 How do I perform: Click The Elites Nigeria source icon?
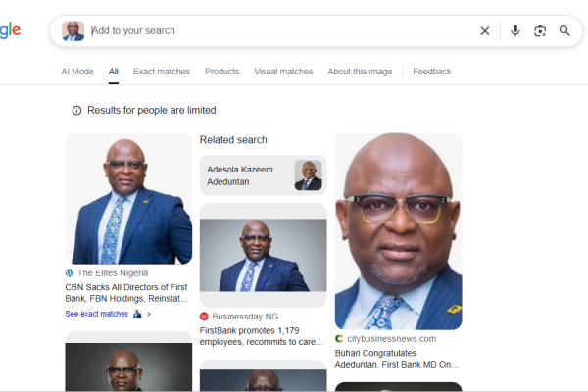[x=70, y=272]
